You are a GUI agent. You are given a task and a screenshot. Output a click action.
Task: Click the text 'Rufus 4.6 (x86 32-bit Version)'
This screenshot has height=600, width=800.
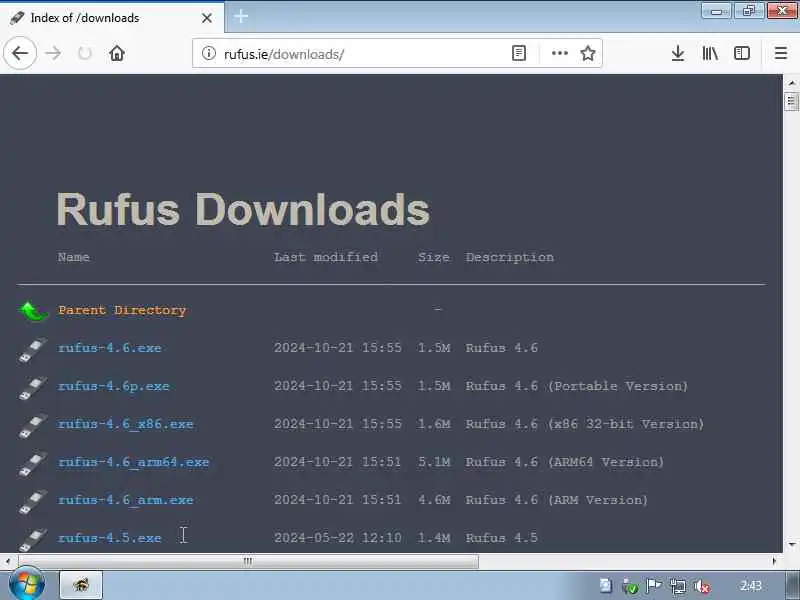[x=585, y=424]
